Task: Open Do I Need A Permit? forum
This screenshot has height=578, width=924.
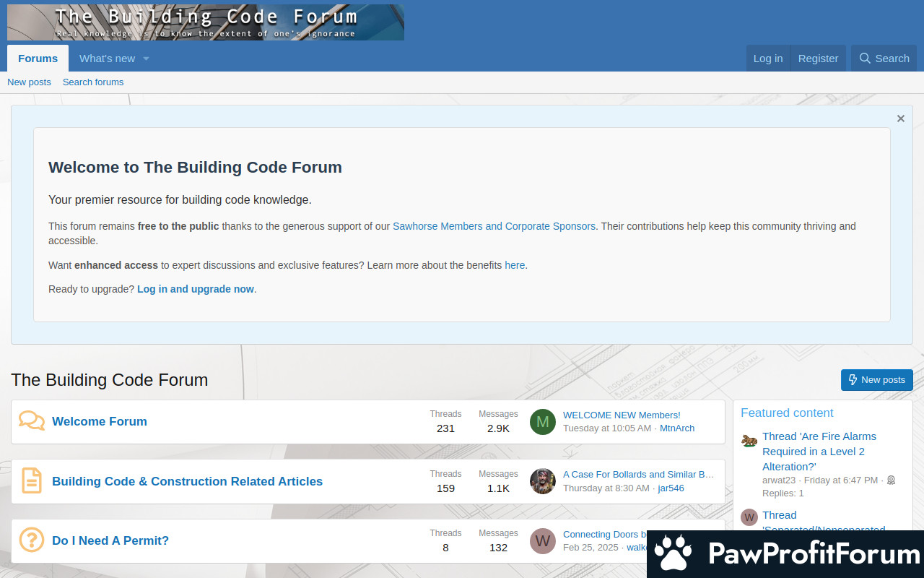Action: [110, 540]
